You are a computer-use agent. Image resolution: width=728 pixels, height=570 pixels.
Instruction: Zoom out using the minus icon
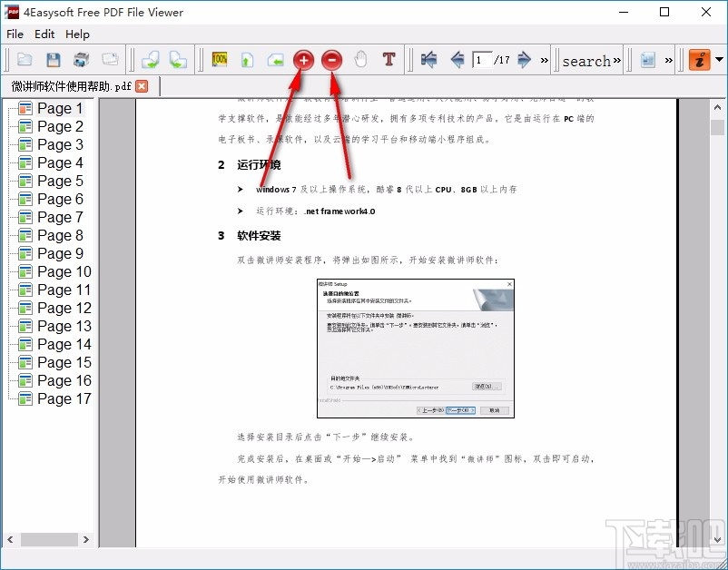click(332, 59)
